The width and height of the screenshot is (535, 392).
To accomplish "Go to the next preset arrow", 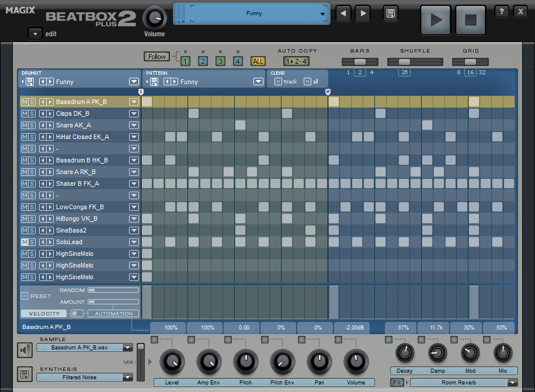I will coord(363,13).
